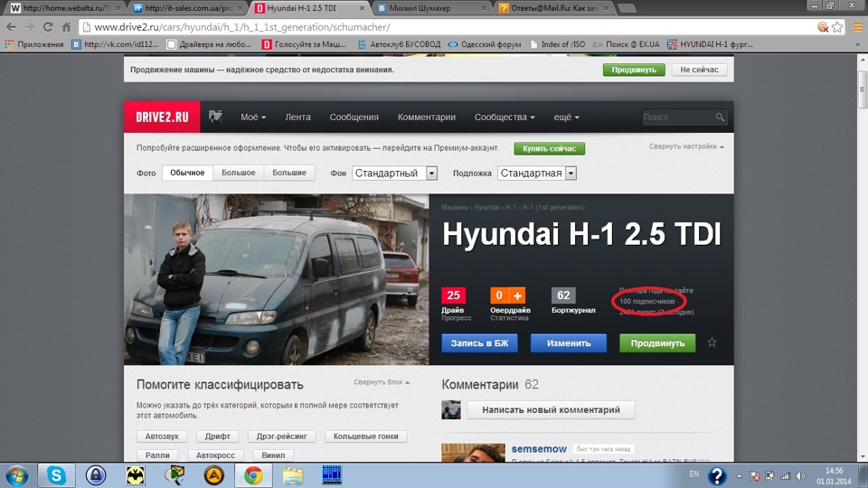Open Chrome from the taskbar
Image resolution: width=868 pixels, height=488 pixels.
pyautogui.click(x=253, y=475)
